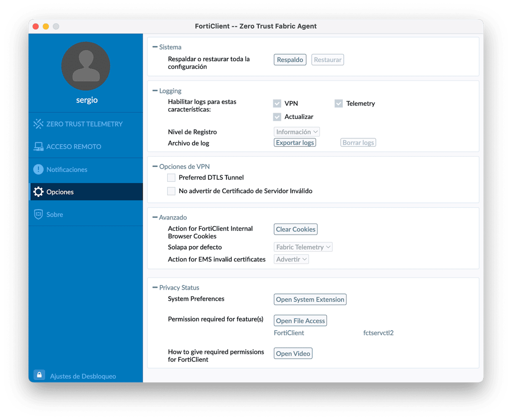The image size is (512, 420).
Task: Select the Opciones section
Action: (86, 192)
